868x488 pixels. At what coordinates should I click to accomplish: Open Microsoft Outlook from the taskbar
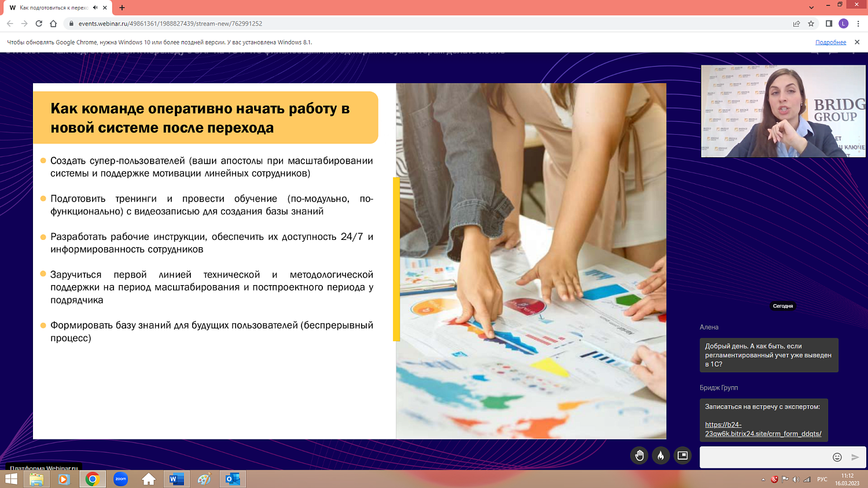(x=233, y=479)
